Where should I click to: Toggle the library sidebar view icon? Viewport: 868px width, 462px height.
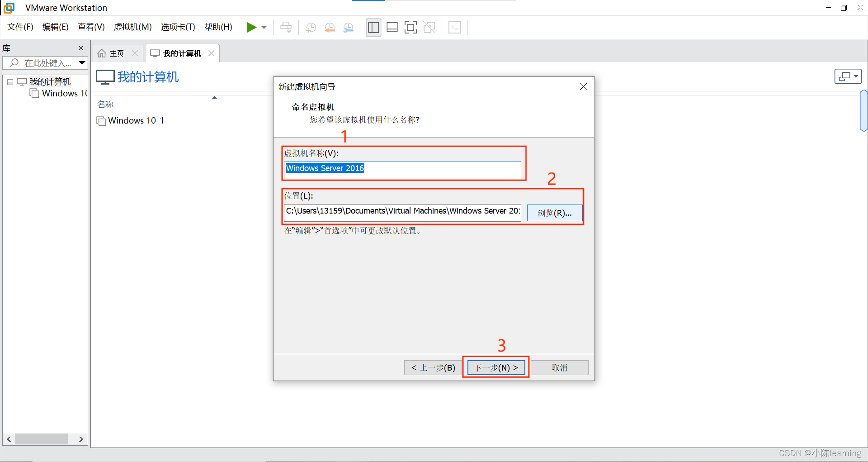(x=373, y=27)
